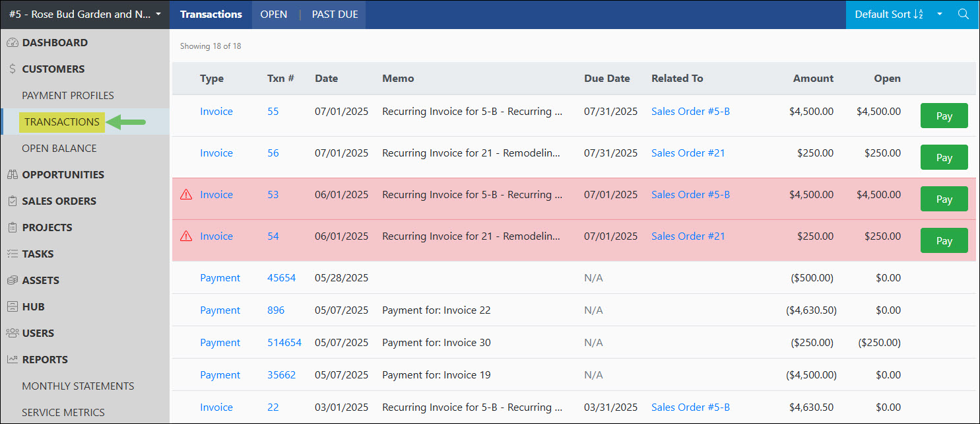
Task: Filter transactions by OPEN
Action: [x=274, y=14]
